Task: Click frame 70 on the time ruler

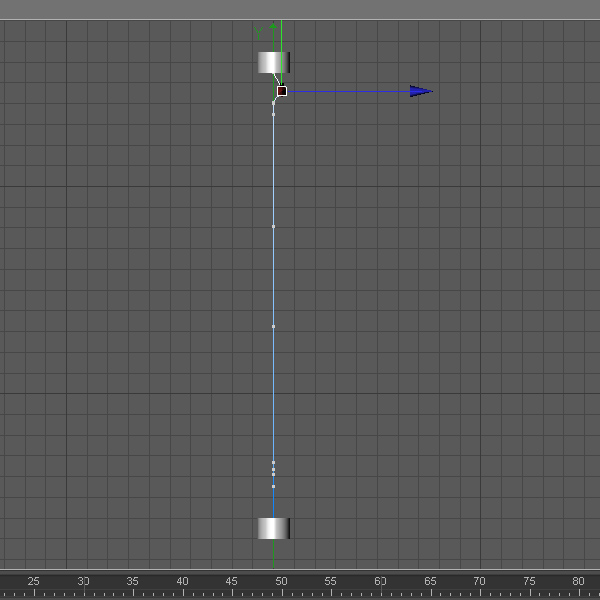Action: [x=479, y=582]
